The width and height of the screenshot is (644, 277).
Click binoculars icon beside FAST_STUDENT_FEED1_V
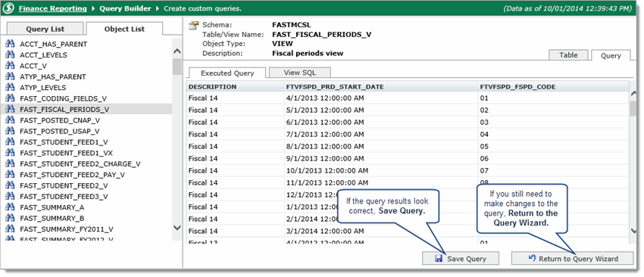(x=10, y=142)
